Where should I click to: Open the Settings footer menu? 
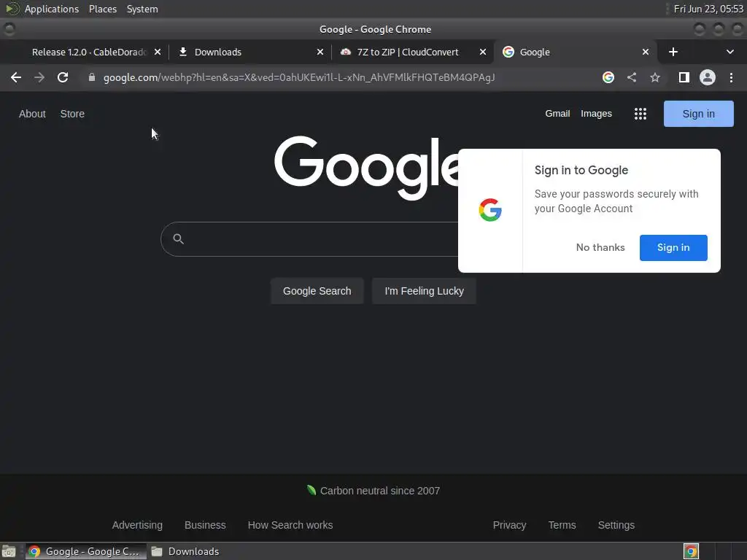616,525
